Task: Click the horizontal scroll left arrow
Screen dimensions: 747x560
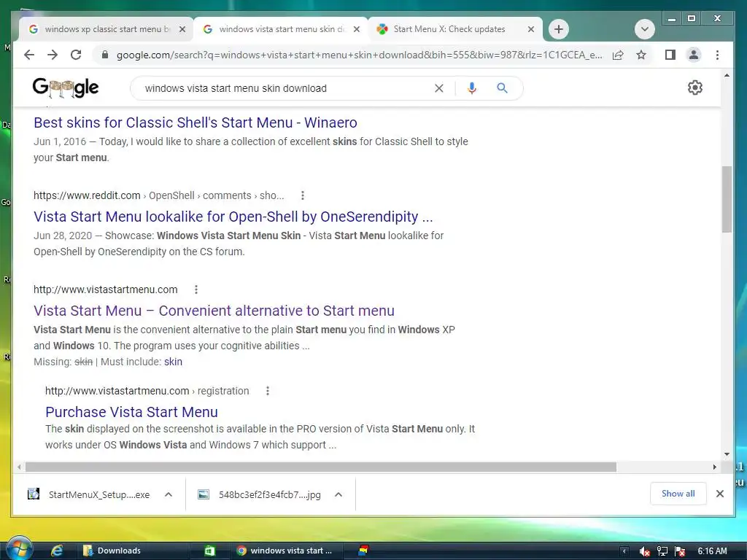Action: (x=19, y=467)
